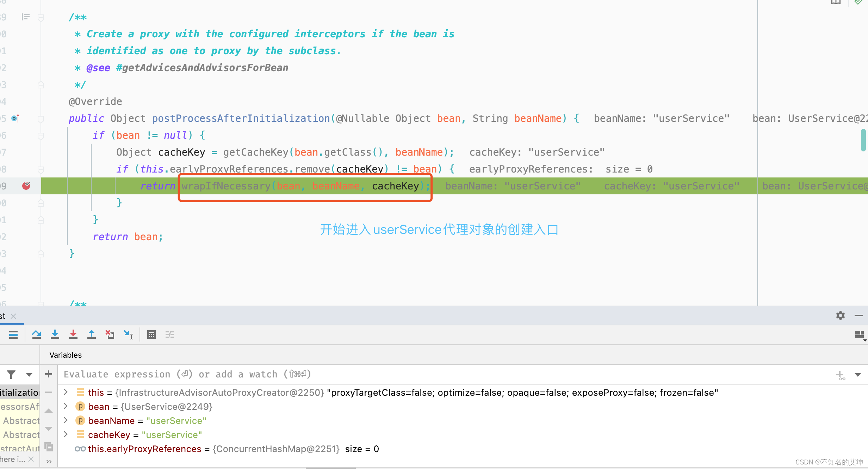Open debug panel settings gear
Image resolution: width=868 pixels, height=469 pixels.
click(841, 315)
